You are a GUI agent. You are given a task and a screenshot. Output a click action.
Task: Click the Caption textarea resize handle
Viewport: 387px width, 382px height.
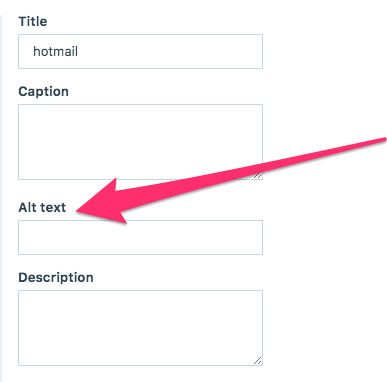tap(257, 175)
